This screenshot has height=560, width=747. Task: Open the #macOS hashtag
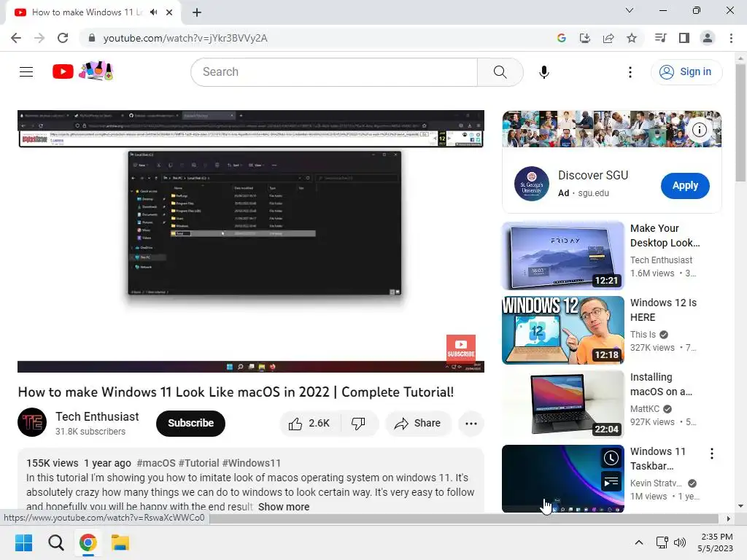tap(156, 463)
